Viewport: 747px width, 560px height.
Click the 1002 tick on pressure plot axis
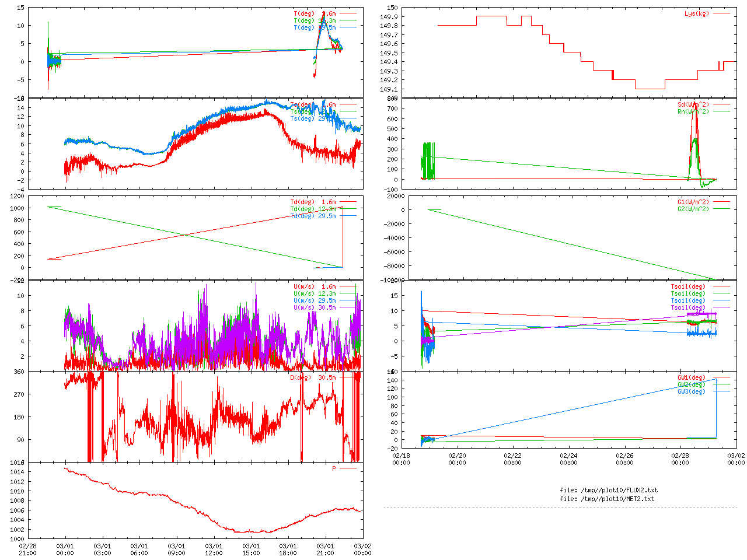tap(17, 529)
